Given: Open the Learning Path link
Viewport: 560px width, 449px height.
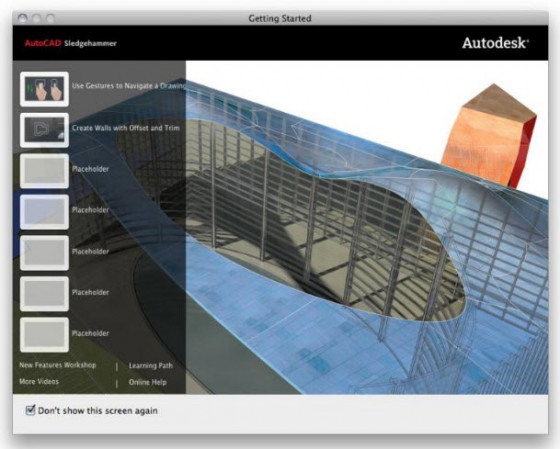Looking at the screenshot, I should coord(151,366).
